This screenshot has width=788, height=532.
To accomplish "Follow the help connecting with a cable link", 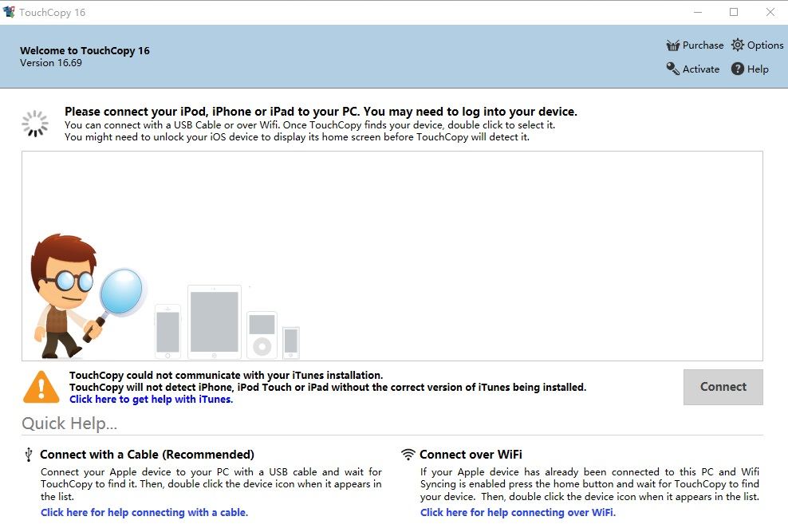I will pyautogui.click(x=144, y=512).
